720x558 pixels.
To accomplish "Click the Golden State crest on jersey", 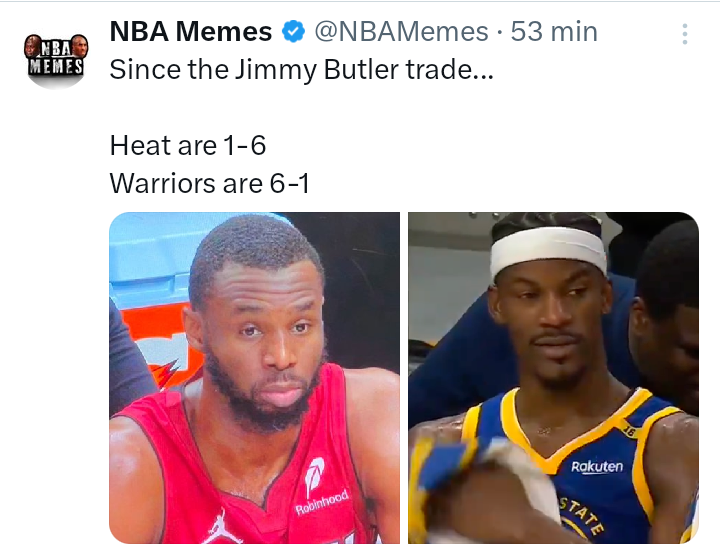I will click(580, 521).
